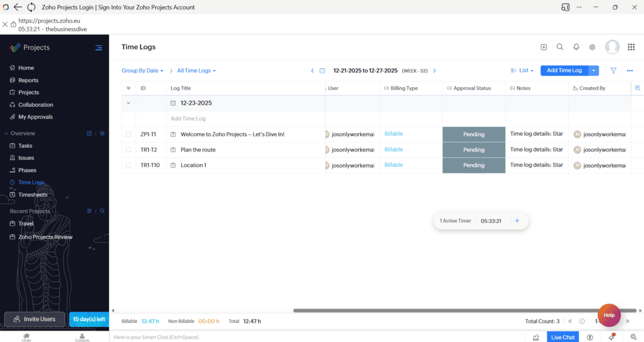Go to the first page double-arrow

pos(570,321)
